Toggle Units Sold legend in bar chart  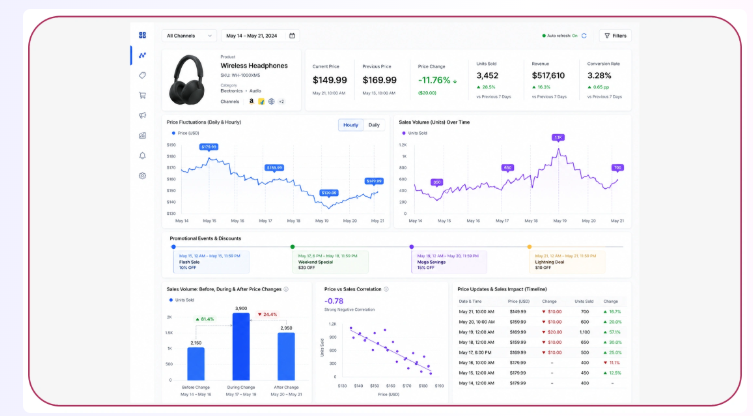pos(182,300)
